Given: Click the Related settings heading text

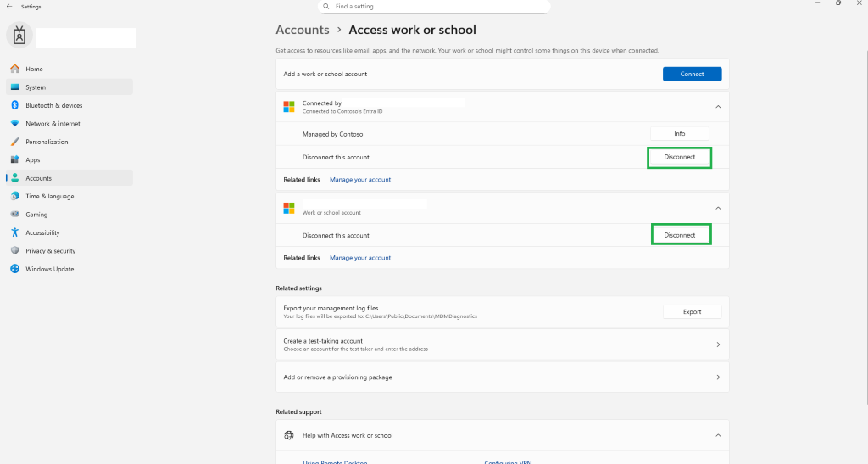Looking at the screenshot, I should (x=298, y=288).
